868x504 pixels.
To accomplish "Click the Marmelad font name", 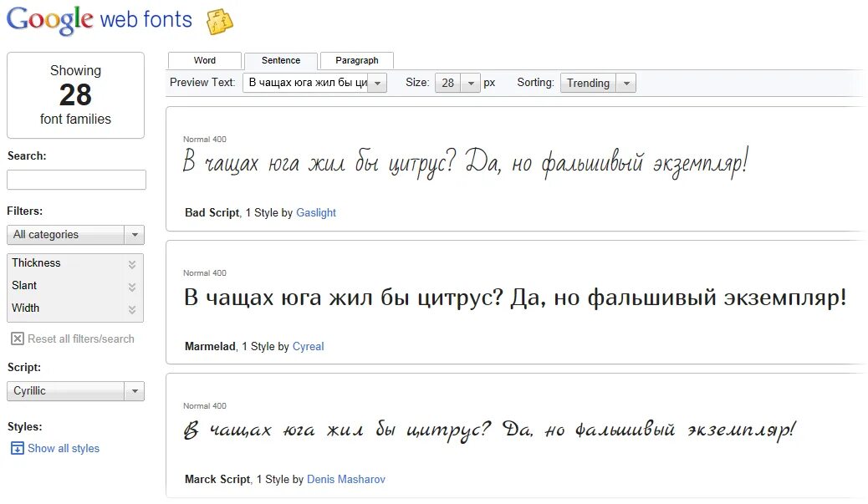I will 211,347.
